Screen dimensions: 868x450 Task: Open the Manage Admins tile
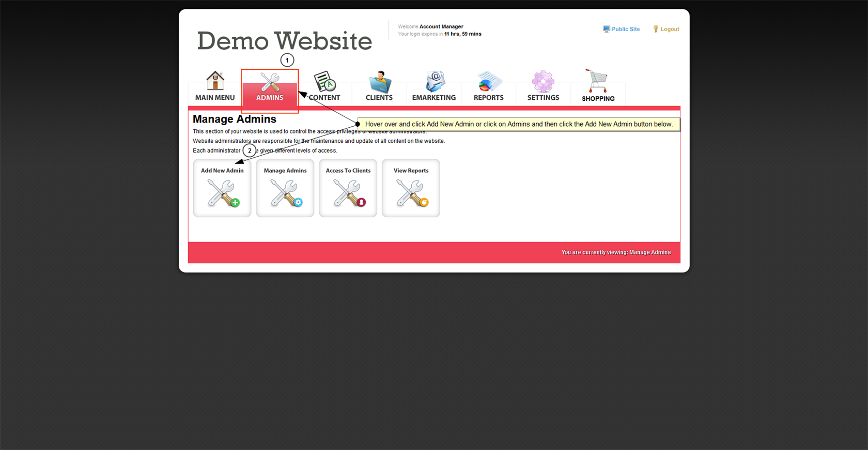pyautogui.click(x=285, y=188)
